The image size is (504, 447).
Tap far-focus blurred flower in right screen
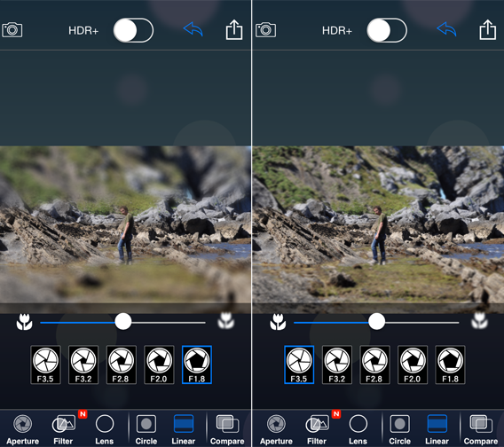(479, 321)
